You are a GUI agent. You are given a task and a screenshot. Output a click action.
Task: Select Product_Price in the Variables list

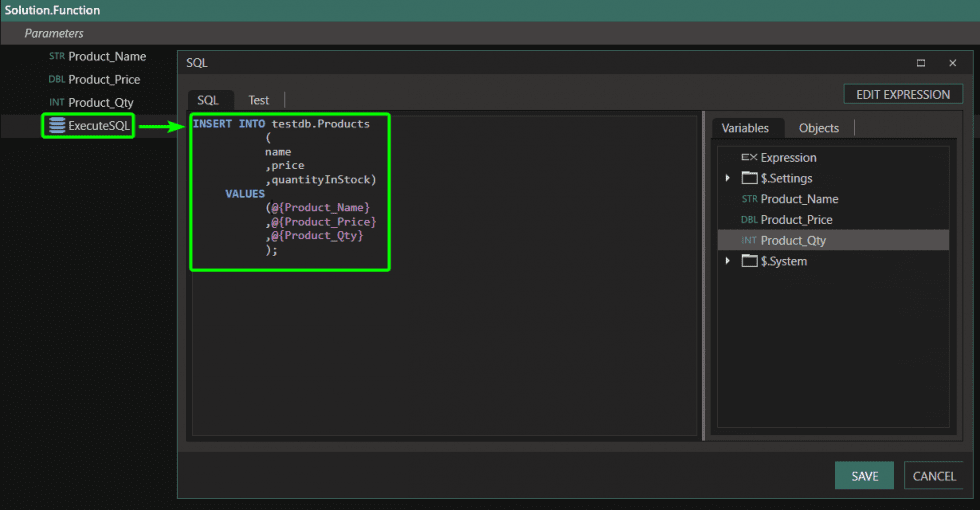796,220
